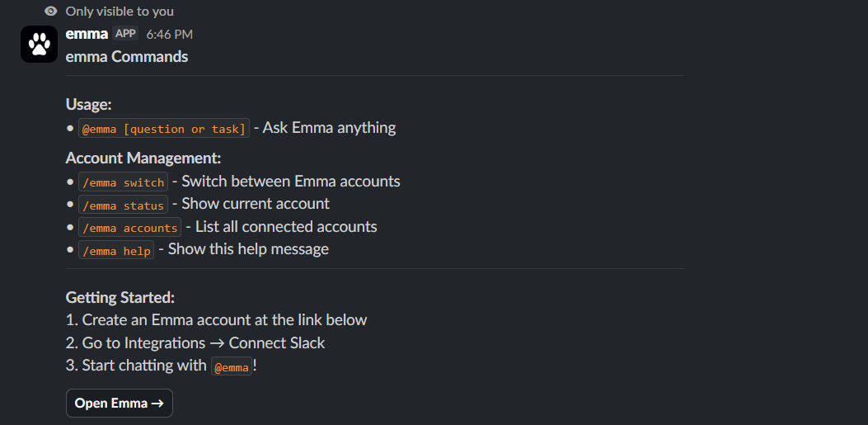Click the "Getting Started:" section heading
The image size is (868, 425).
pyautogui.click(x=120, y=298)
